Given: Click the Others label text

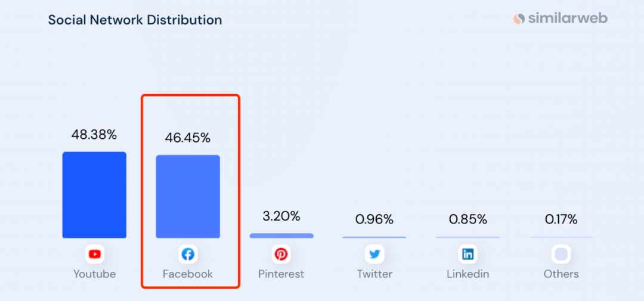Looking at the screenshot, I should point(561,274).
